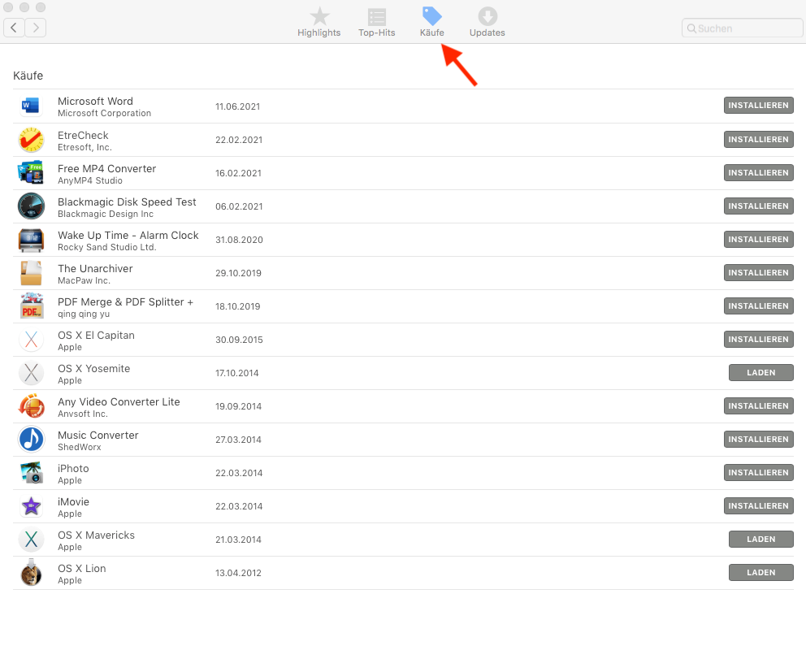
Task: Open The Unarchiver title link
Action: pos(95,268)
